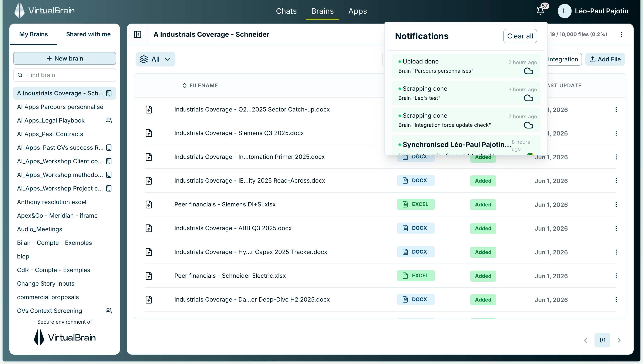Click EXCEL tag on Schneider Electric.xlsx row
This screenshot has width=643, height=364.
coord(416,276)
